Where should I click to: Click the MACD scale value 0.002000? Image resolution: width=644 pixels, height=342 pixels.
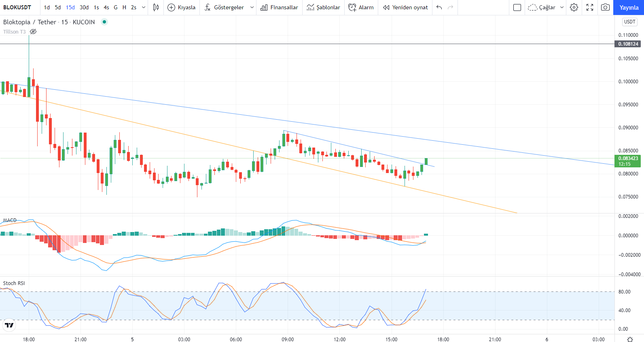coord(628,216)
